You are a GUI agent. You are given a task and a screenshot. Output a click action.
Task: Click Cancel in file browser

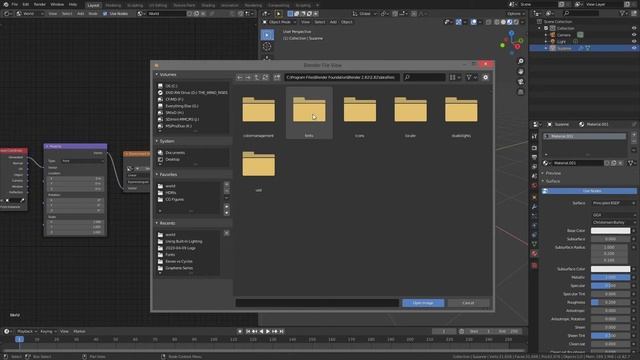click(468, 303)
